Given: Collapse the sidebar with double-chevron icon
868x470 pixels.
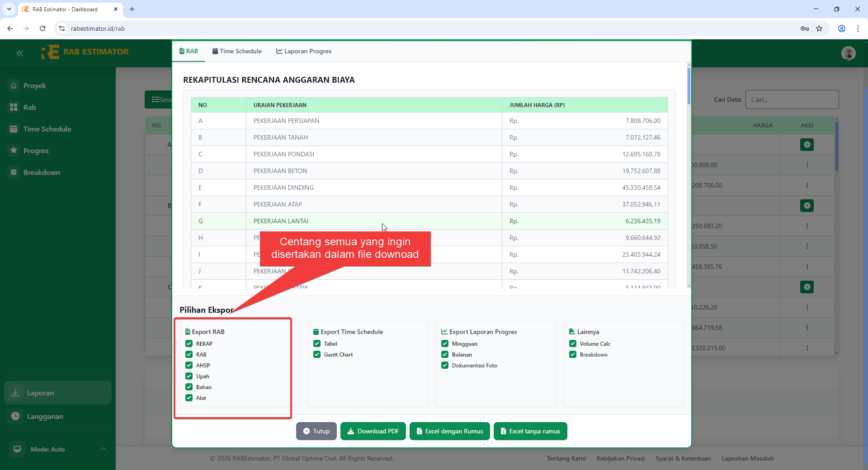Looking at the screenshot, I should tap(19, 53).
